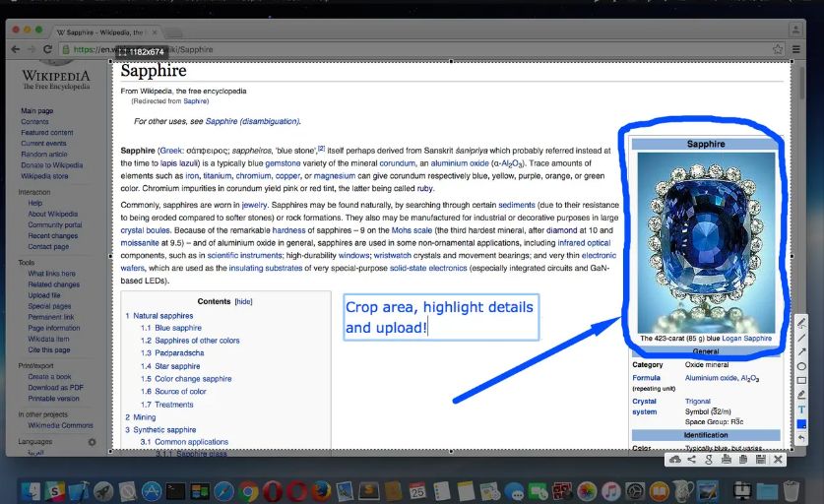Open the Chrome hamburger menu
The width and height of the screenshot is (824, 504).
[796, 49]
